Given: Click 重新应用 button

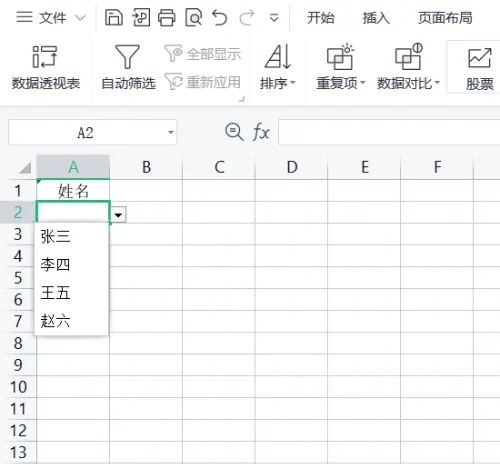Looking at the screenshot, I should coord(203,82).
